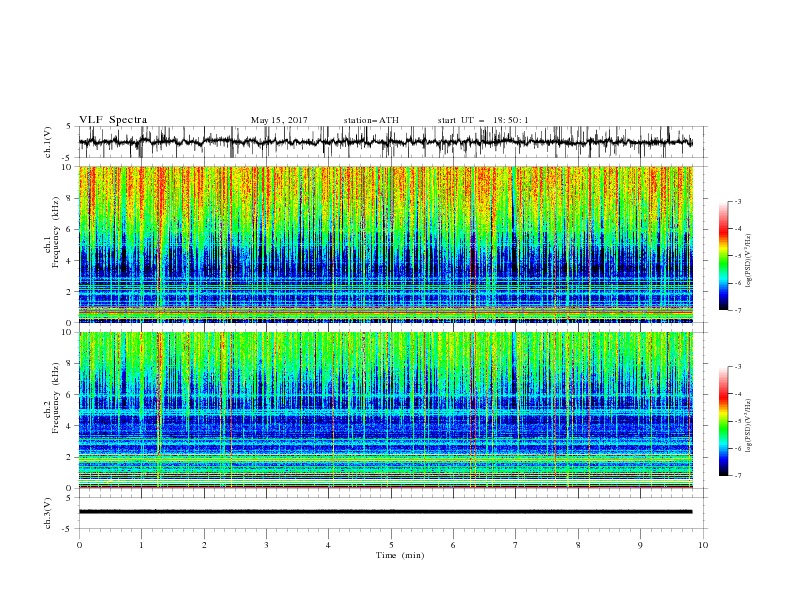Screen dimensions: 792x612
Task: Click the "-4" tick on ch.2 colorbar
Action: pyautogui.click(x=737, y=394)
